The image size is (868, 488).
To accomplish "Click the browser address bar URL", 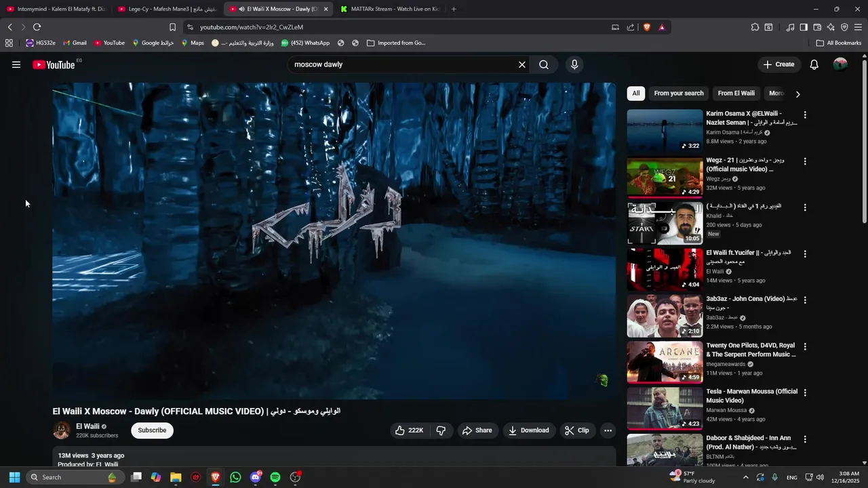I will 252,27.
